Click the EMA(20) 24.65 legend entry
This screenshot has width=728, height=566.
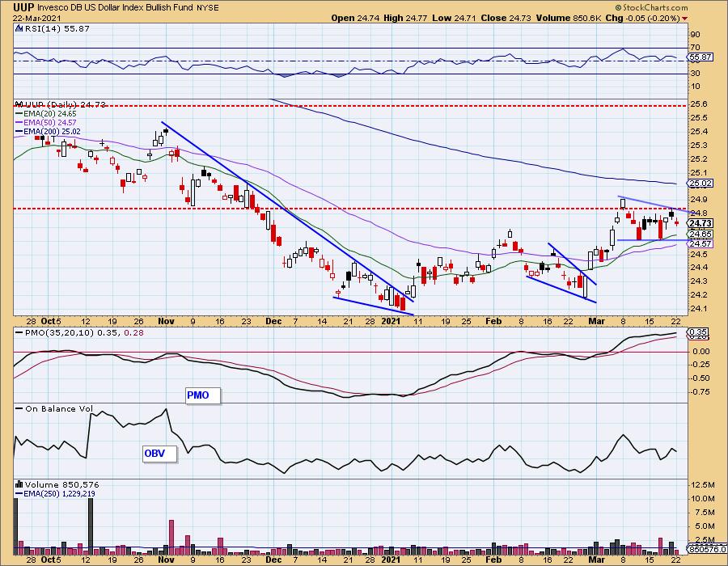[x=45, y=113]
